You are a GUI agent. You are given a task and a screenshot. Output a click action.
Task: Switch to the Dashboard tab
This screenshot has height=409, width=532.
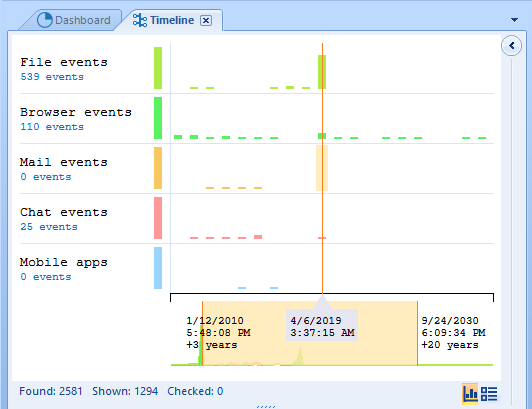[74, 20]
